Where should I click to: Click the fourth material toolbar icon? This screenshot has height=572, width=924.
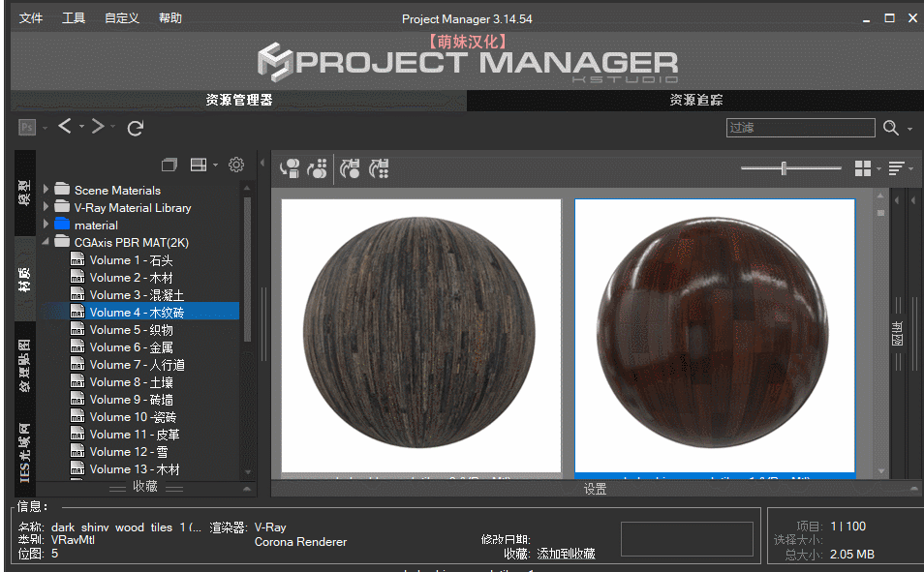coord(380,169)
